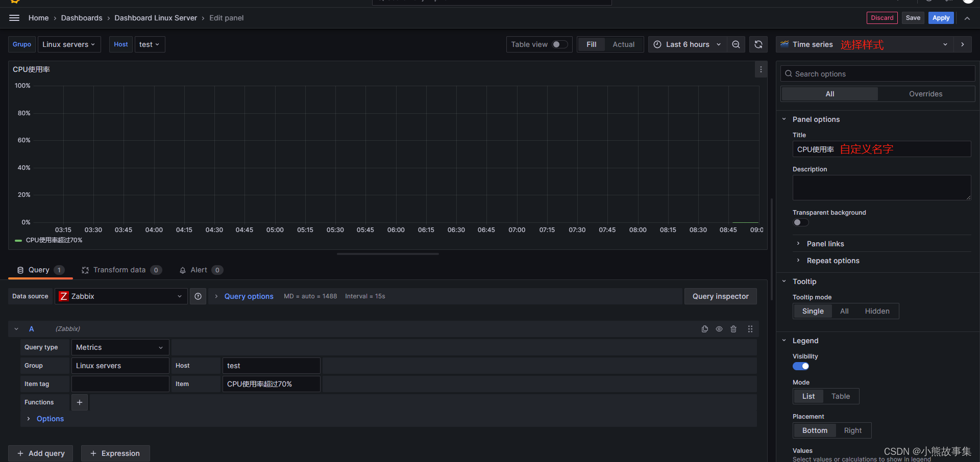This screenshot has width=980, height=462.
Task: Collapse query A row chevron
Action: click(16, 329)
